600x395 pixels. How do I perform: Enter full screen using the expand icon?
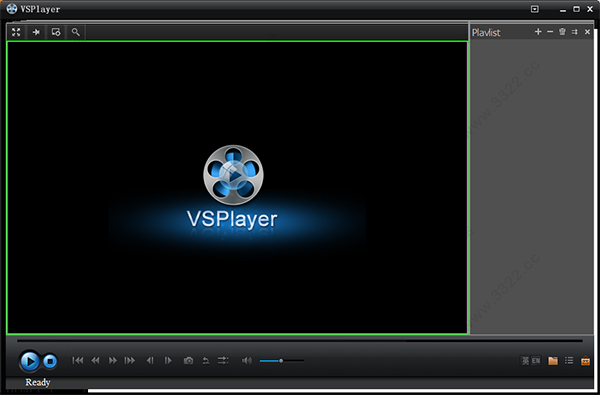[16, 32]
